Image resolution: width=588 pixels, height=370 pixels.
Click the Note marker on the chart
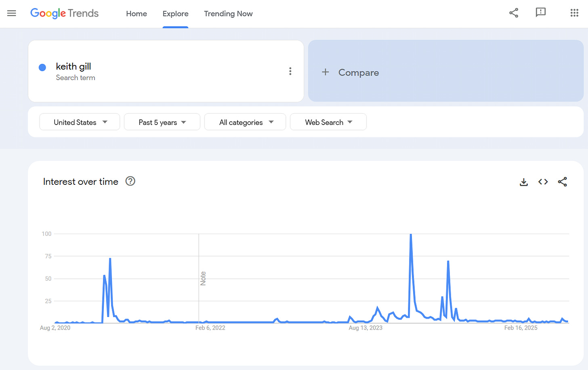click(203, 279)
